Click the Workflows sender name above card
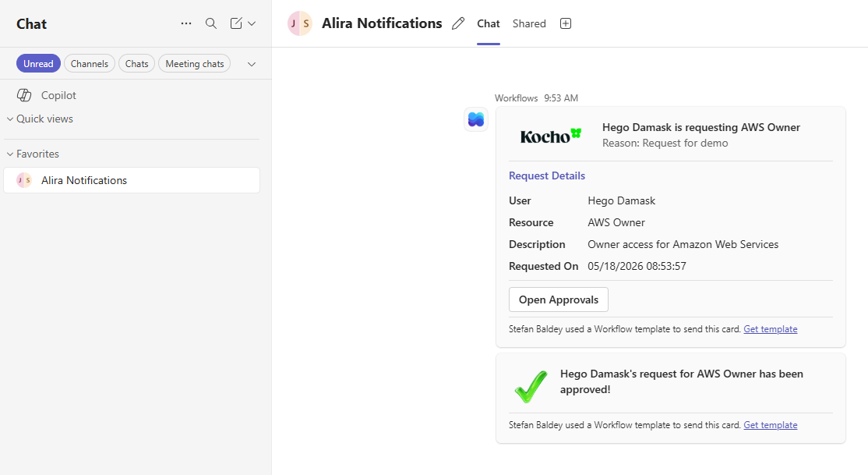This screenshot has height=475, width=868. tap(516, 98)
